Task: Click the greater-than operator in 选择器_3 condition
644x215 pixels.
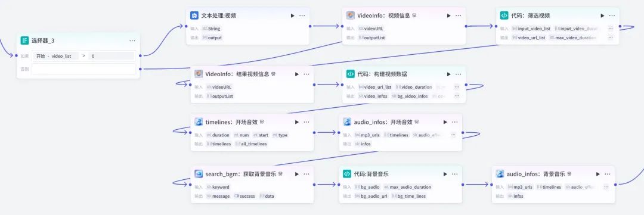Action: (x=84, y=56)
